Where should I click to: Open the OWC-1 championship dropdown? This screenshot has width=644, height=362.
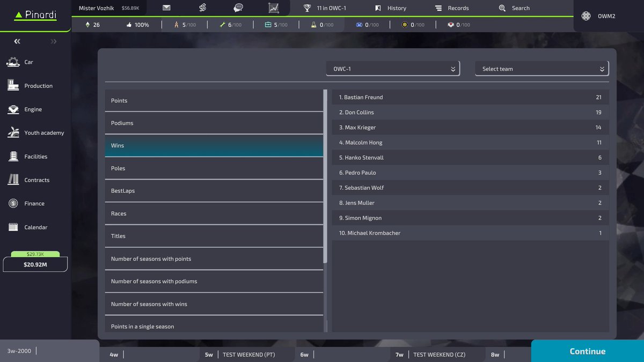[393, 69]
